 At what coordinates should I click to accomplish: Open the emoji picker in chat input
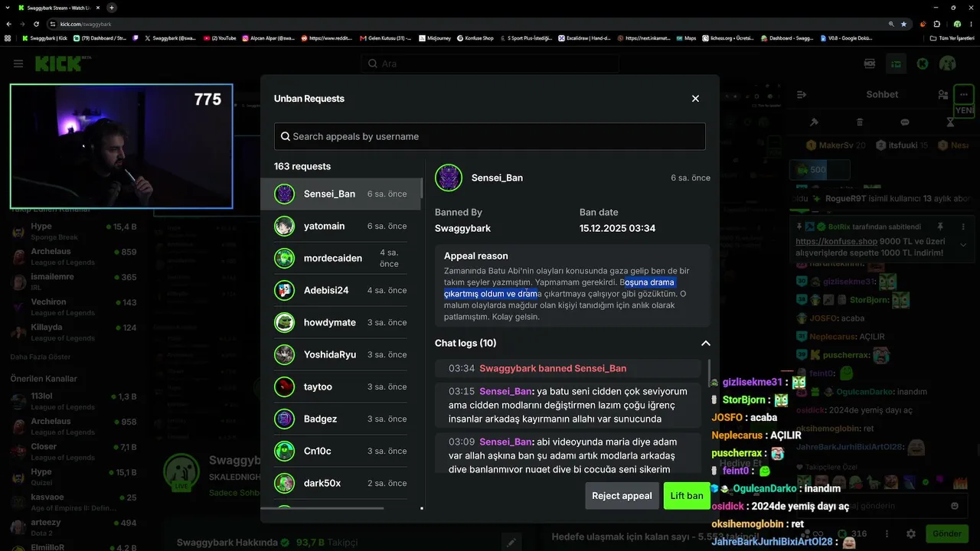coord(954,506)
